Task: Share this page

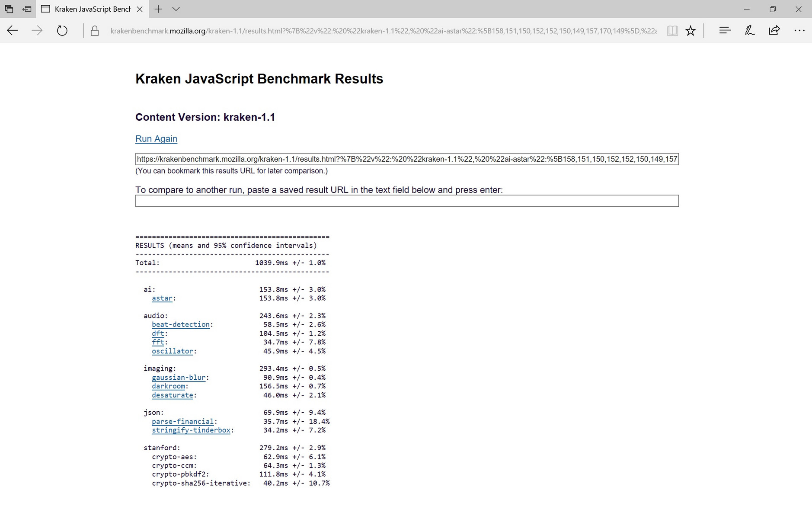Action: (774, 30)
